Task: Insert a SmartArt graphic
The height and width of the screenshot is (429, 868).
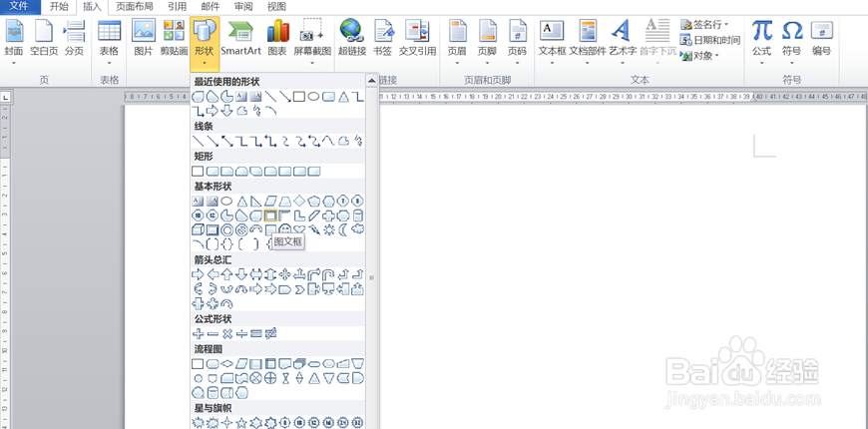Action: pyautogui.click(x=240, y=38)
